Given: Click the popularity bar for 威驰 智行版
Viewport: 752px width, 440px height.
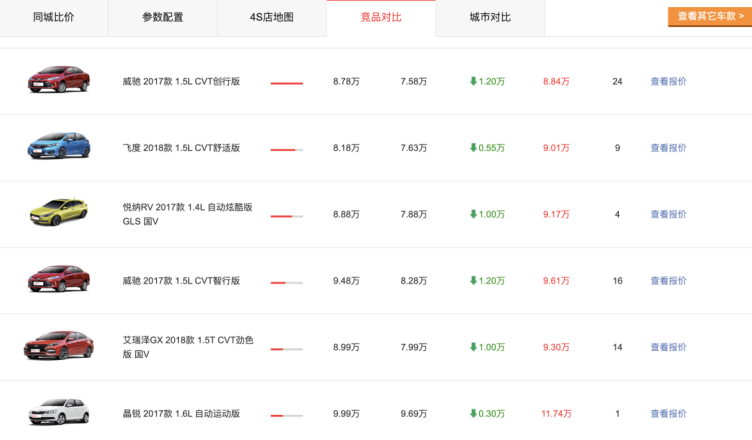Looking at the screenshot, I should (x=287, y=283).
